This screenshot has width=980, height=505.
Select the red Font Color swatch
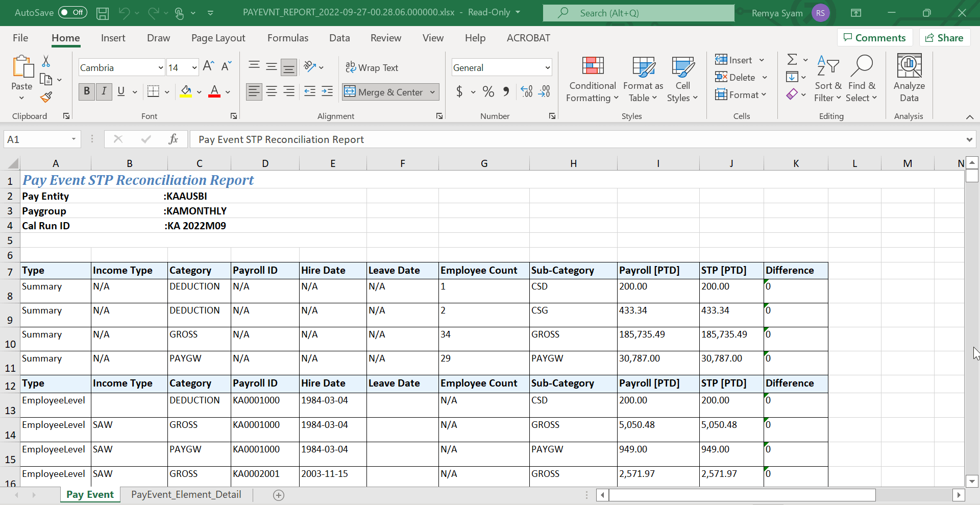213,95
